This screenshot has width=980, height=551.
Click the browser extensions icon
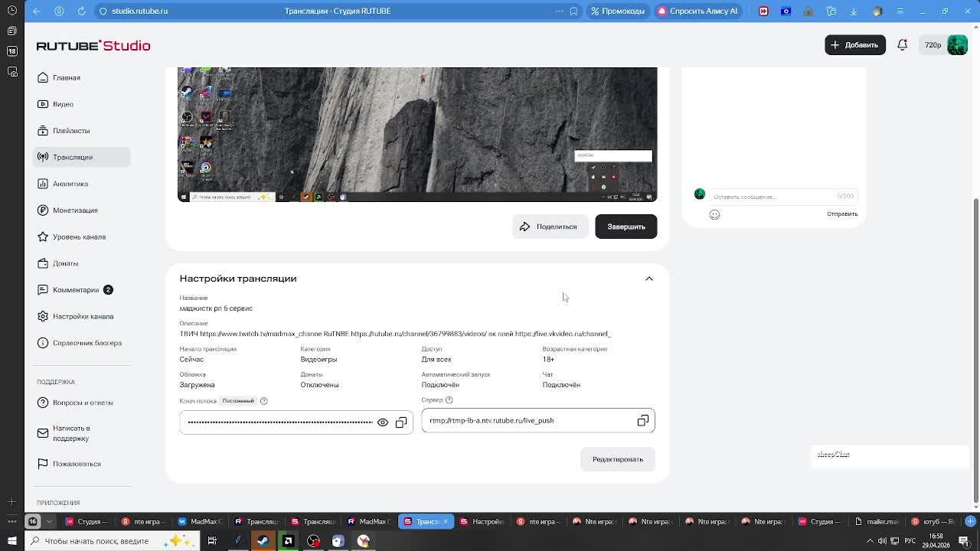coord(831,11)
